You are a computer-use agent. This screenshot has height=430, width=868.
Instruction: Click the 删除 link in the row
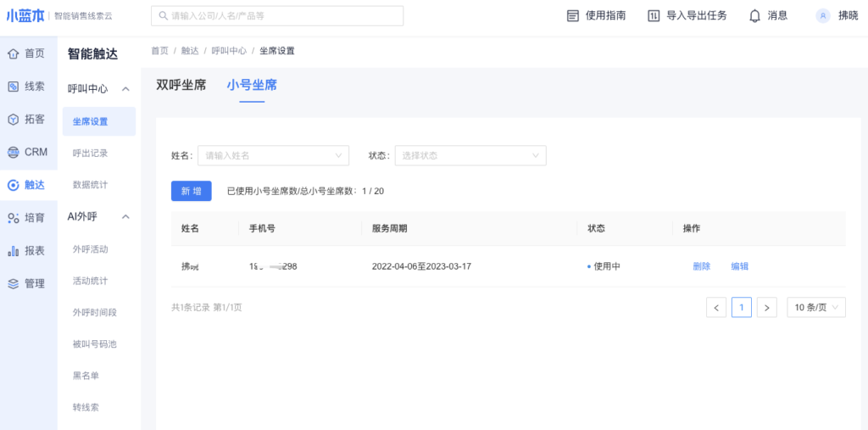pos(701,266)
